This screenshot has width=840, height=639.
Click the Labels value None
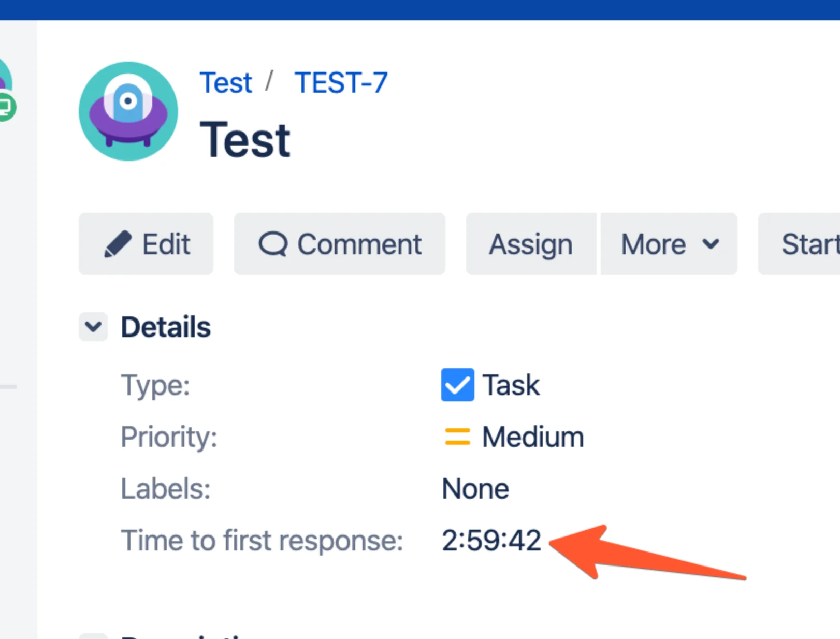pyautogui.click(x=475, y=489)
